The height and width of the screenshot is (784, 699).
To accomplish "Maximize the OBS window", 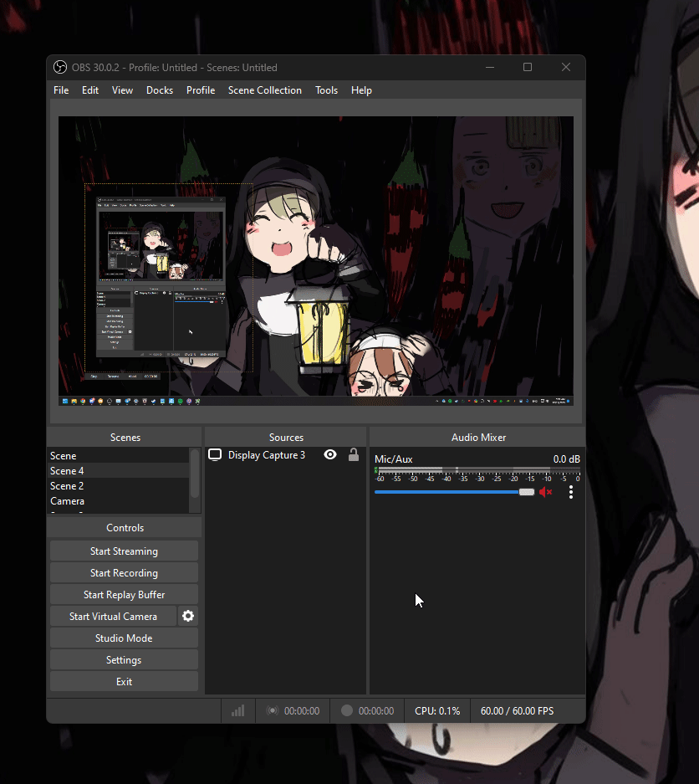I will pyautogui.click(x=528, y=67).
